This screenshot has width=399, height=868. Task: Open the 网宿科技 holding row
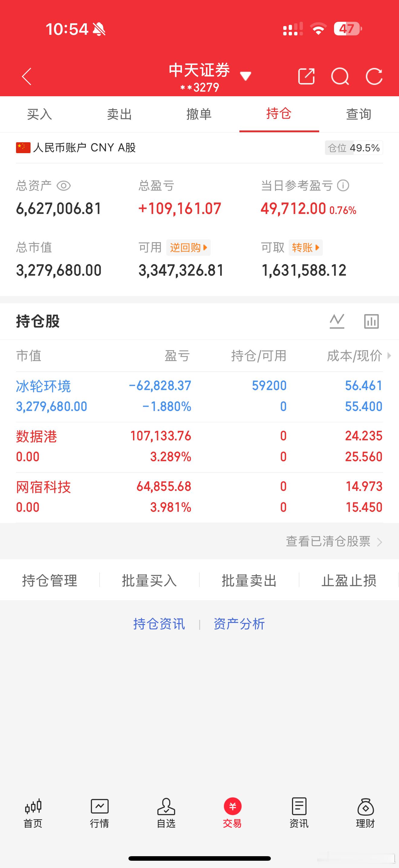coord(199,497)
